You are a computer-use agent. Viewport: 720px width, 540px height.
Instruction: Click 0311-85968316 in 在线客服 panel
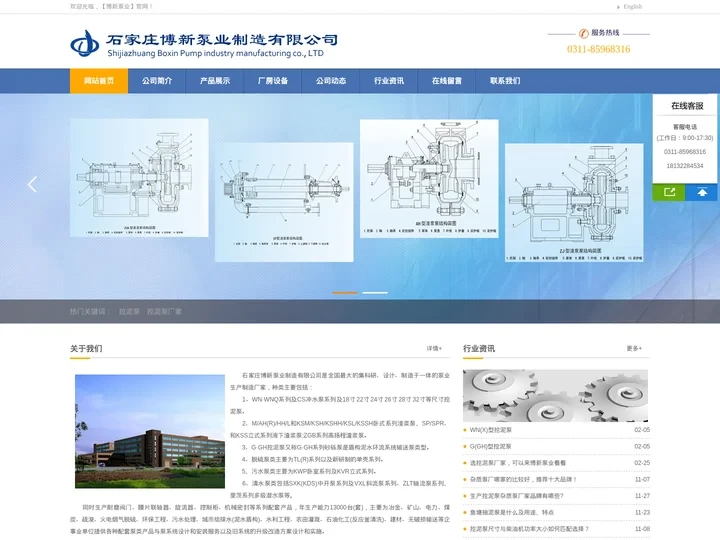click(x=685, y=152)
